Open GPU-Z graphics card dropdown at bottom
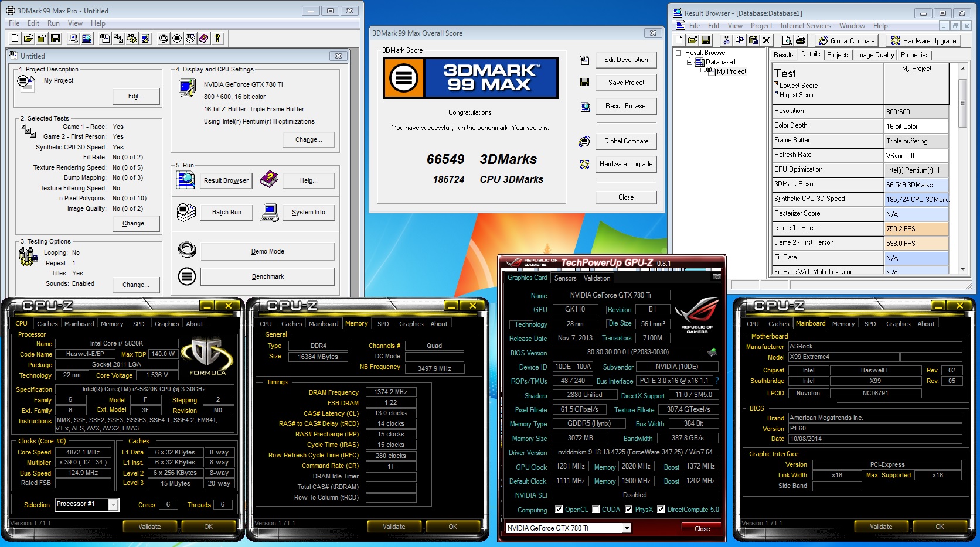The image size is (980, 547). [627, 528]
